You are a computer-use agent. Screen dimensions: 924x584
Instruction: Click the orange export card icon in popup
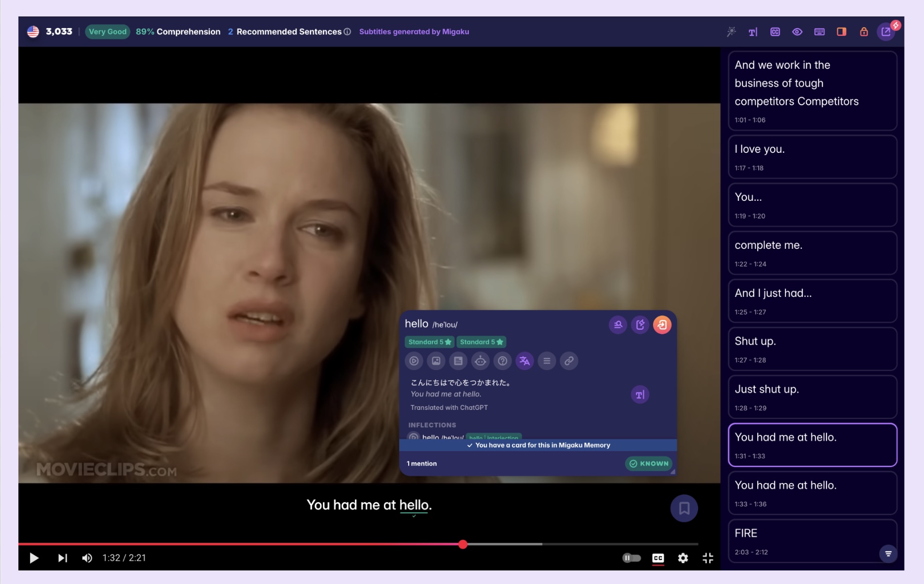click(662, 324)
